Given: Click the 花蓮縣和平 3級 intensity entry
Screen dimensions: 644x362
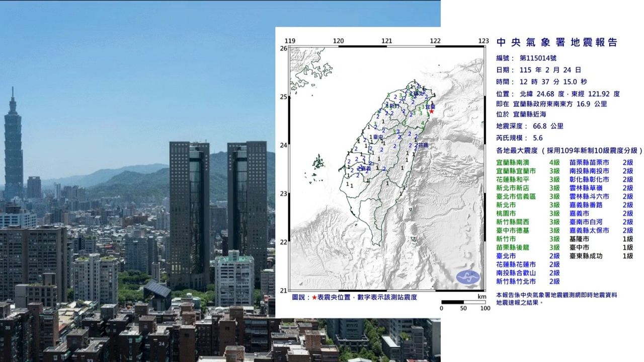Looking at the screenshot, I should pyautogui.click(x=528, y=179).
